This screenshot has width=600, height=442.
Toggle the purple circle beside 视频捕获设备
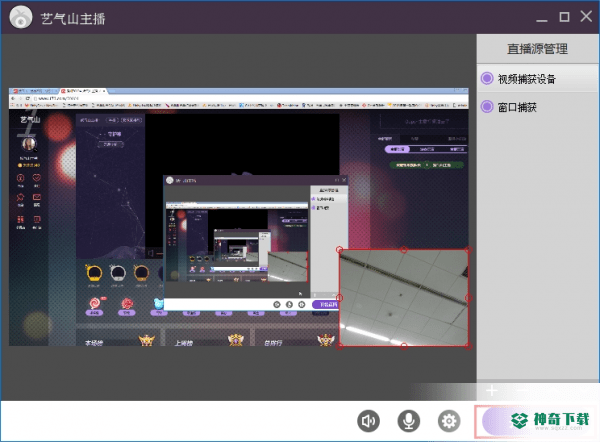487,78
